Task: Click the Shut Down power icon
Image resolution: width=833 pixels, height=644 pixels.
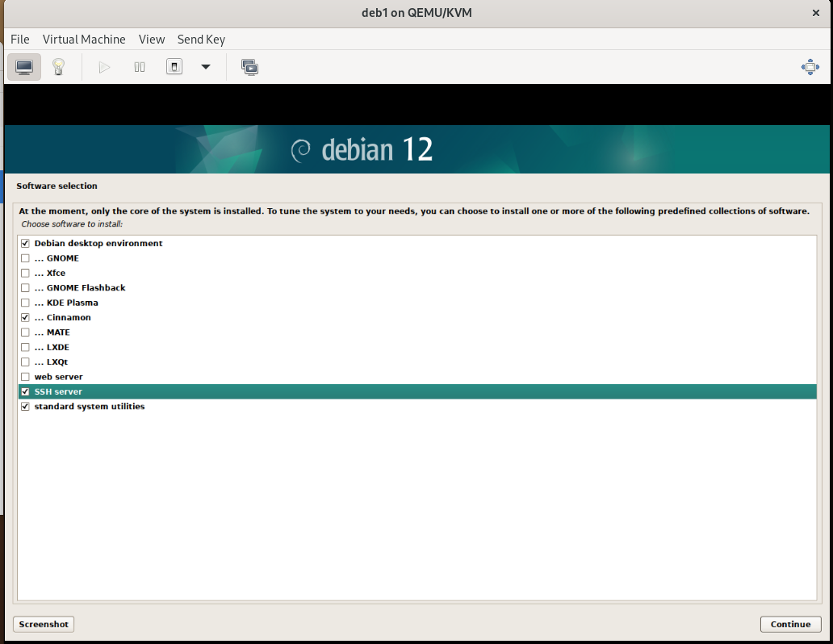Action: point(174,67)
